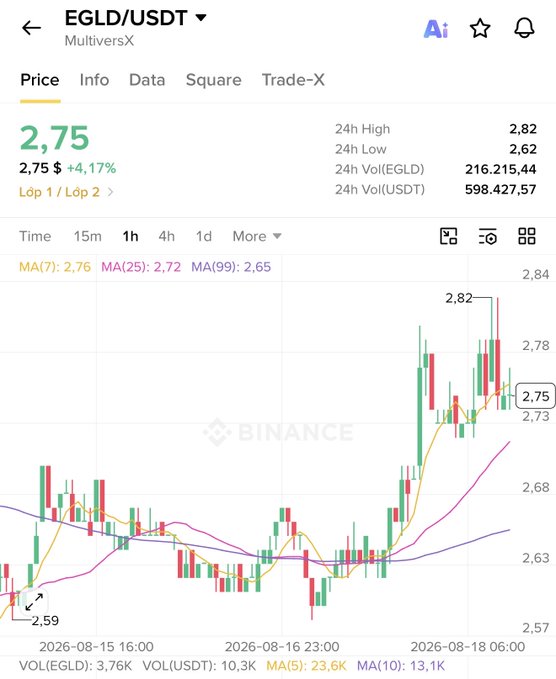Screen dimensions: 556x679
Task: Open chart indicator settings icon
Action: point(488,236)
